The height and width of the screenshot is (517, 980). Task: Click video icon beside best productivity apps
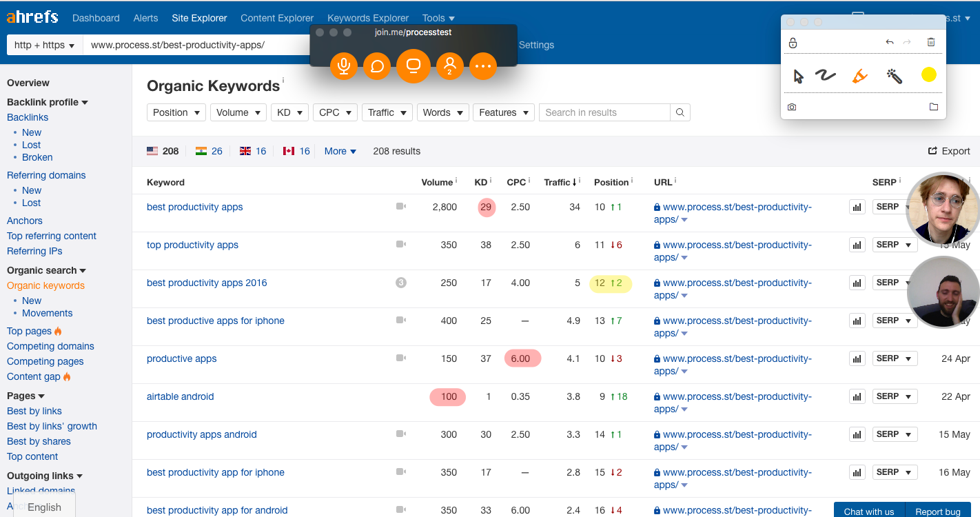[x=401, y=206]
